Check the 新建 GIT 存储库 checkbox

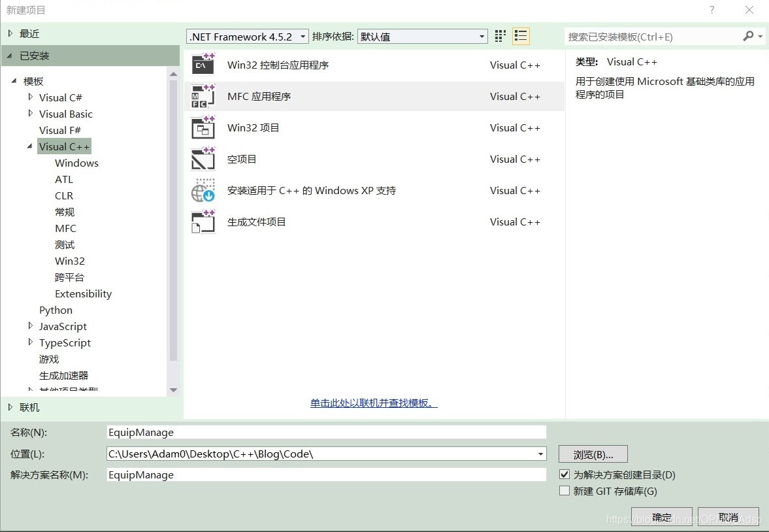pyautogui.click(x=564, y=491)
